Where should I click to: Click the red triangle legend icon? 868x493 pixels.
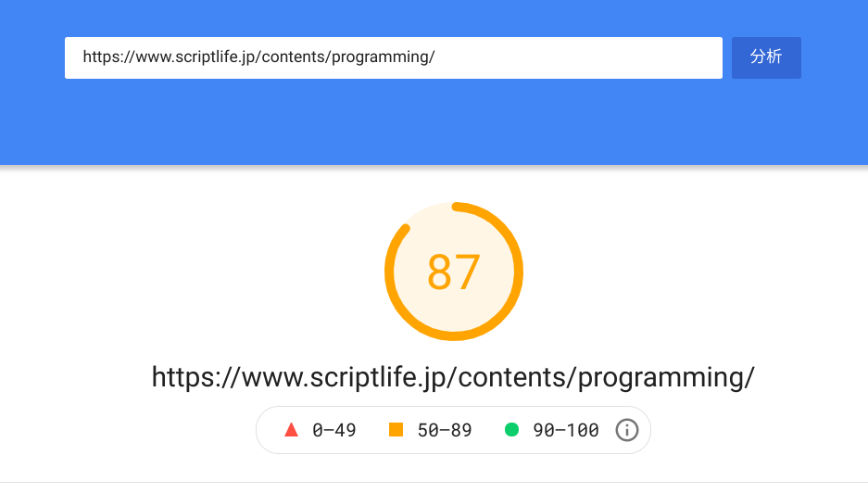(x=291, y=430)
